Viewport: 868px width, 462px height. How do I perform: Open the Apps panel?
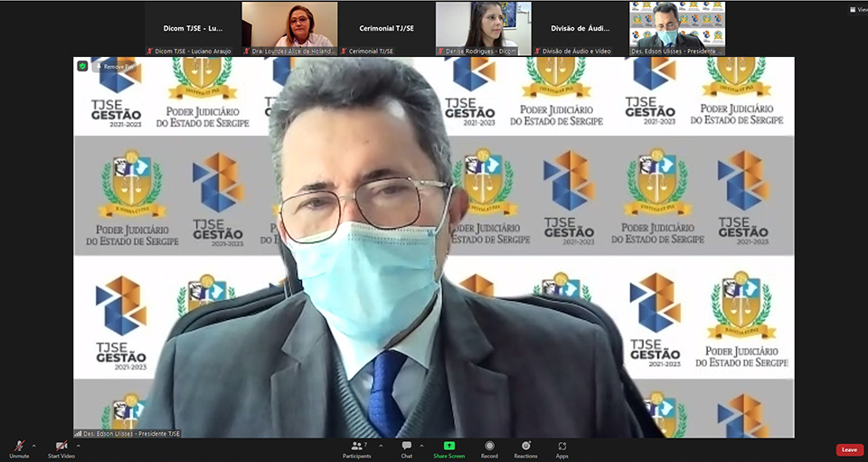561,448
